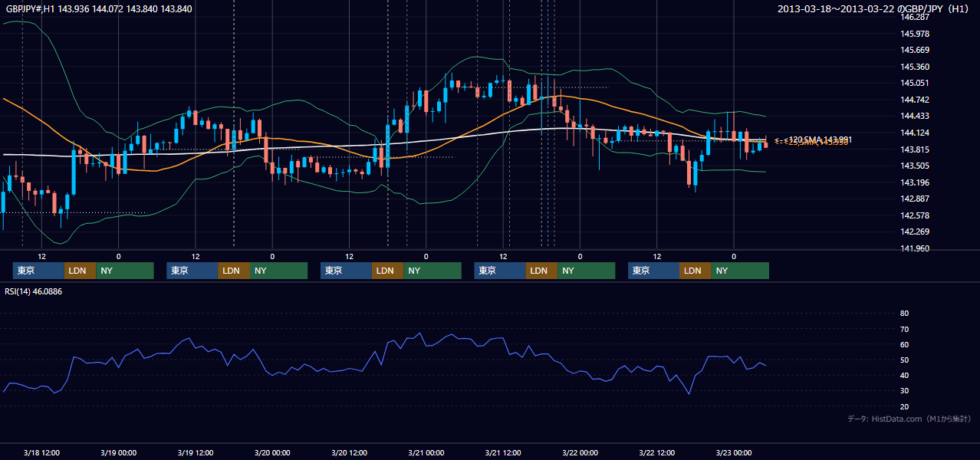Select the 東京 session box above 3/22 12:00

(x=653, y=271)
